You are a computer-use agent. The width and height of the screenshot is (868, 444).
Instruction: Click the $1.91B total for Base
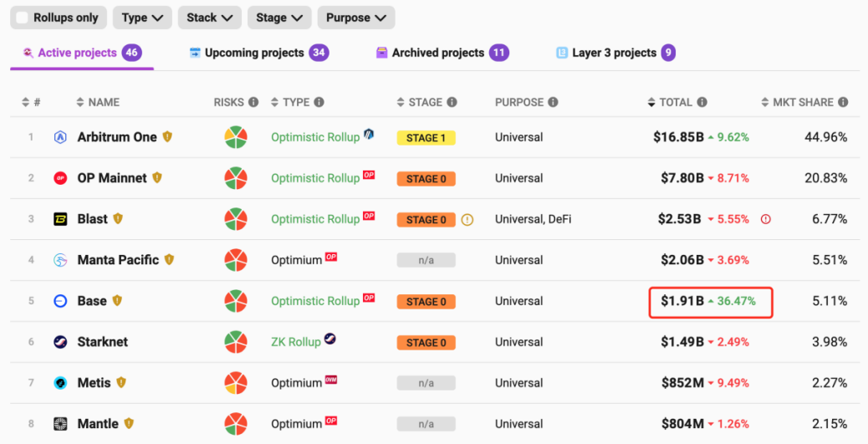point(682,301)
